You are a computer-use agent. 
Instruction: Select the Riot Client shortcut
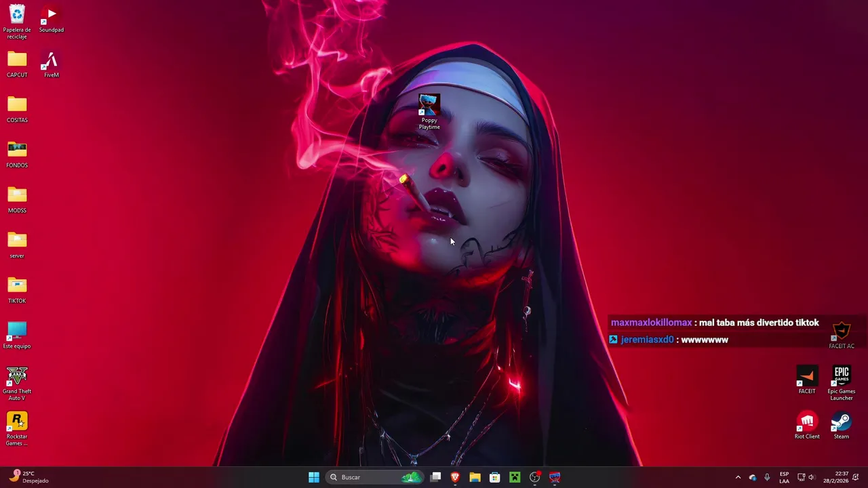807,426
